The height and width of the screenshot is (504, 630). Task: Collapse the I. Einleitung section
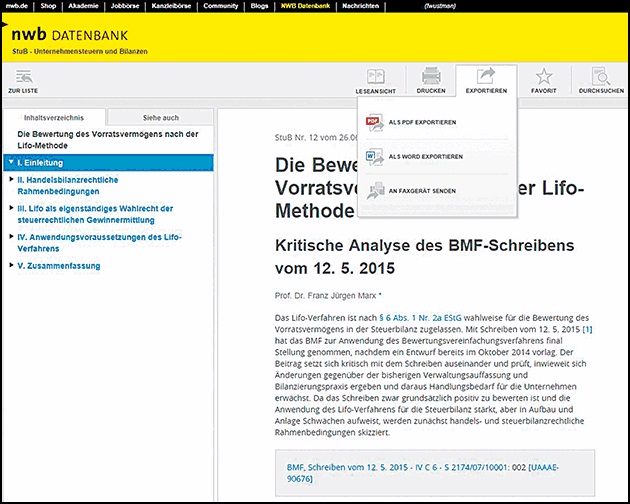coord(10,162)
